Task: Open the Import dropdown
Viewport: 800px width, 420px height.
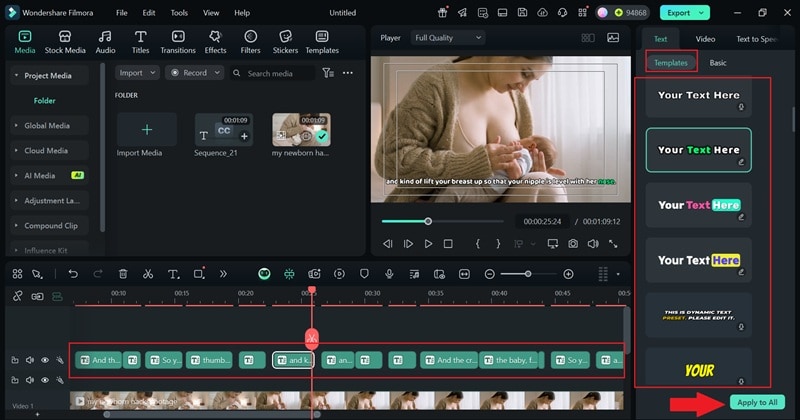Action: pos(137,73)
